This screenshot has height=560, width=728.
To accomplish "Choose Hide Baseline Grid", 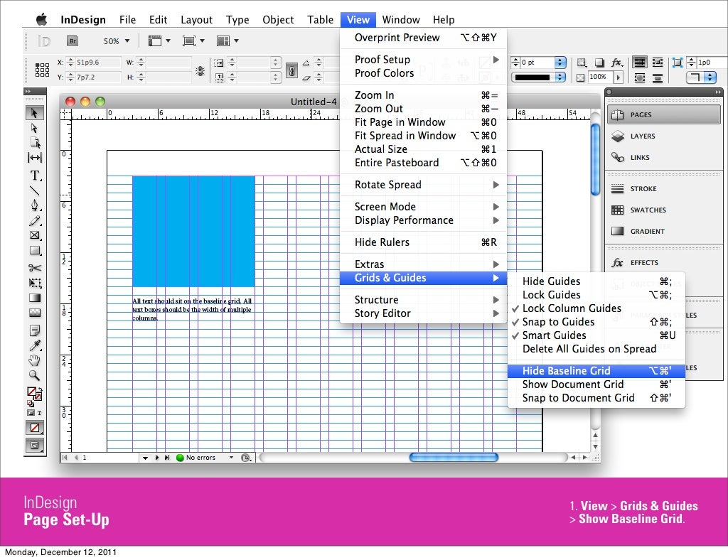I will (596, 371).
